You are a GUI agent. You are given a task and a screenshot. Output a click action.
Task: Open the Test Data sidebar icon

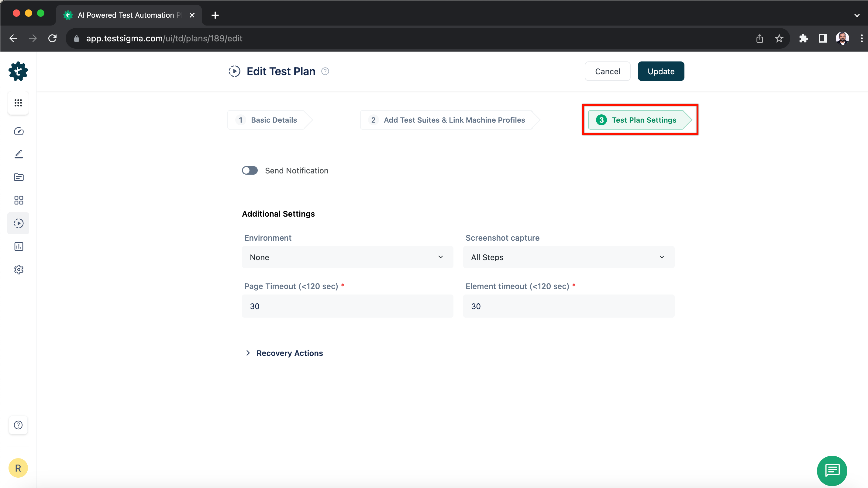coord(19,177)
